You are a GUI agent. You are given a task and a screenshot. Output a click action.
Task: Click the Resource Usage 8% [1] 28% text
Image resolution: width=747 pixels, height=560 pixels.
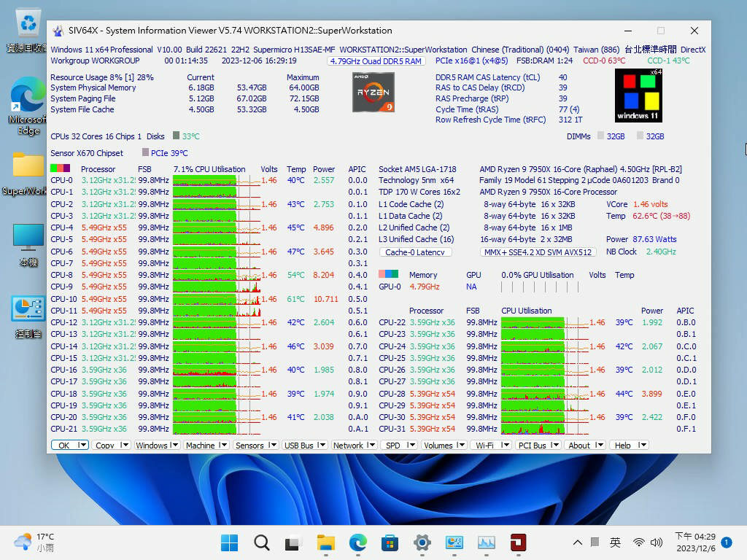click(102, 77)
